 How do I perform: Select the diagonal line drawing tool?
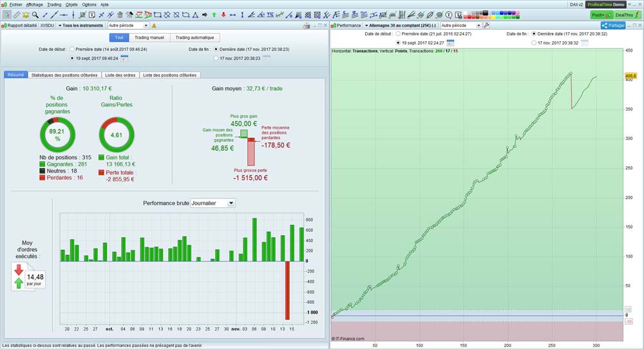tap(54, 15)
